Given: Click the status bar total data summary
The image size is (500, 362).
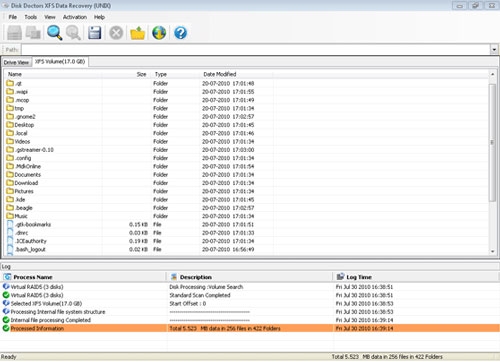Looking at the screenshot, I should coord(387,357).
